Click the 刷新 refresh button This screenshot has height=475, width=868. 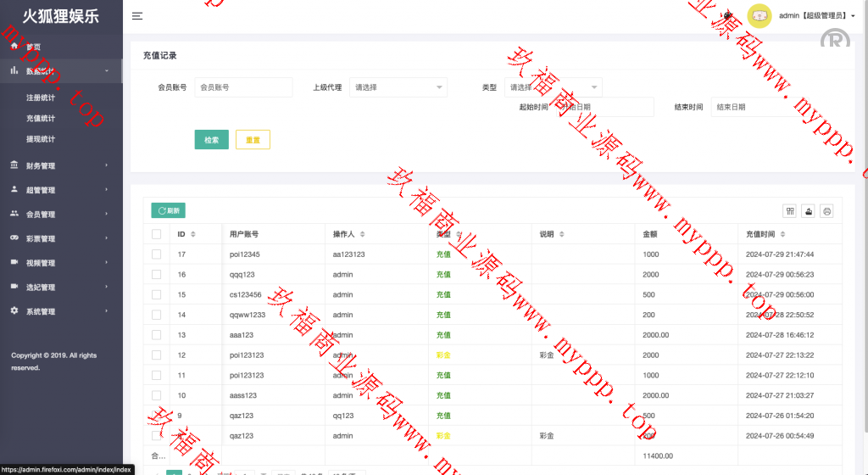[x=168, y=210]
